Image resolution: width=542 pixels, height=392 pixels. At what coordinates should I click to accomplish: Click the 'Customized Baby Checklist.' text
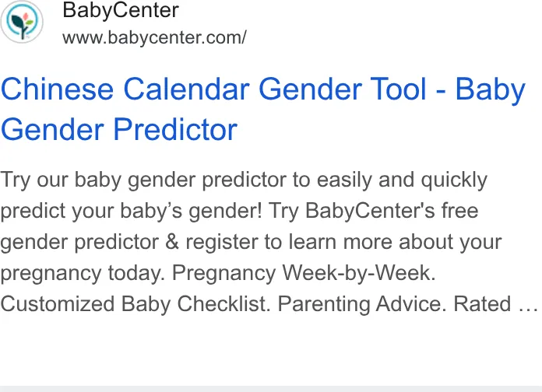[135, 304]
